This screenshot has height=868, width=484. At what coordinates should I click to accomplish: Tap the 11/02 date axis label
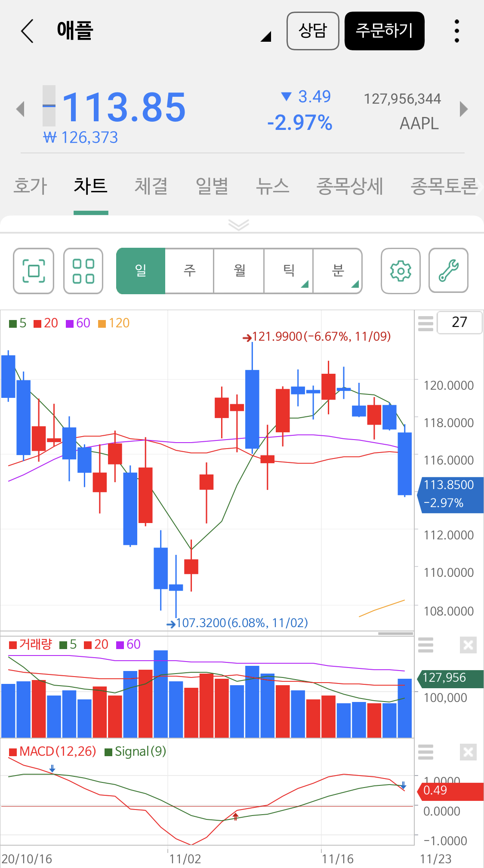click(185, 859)
